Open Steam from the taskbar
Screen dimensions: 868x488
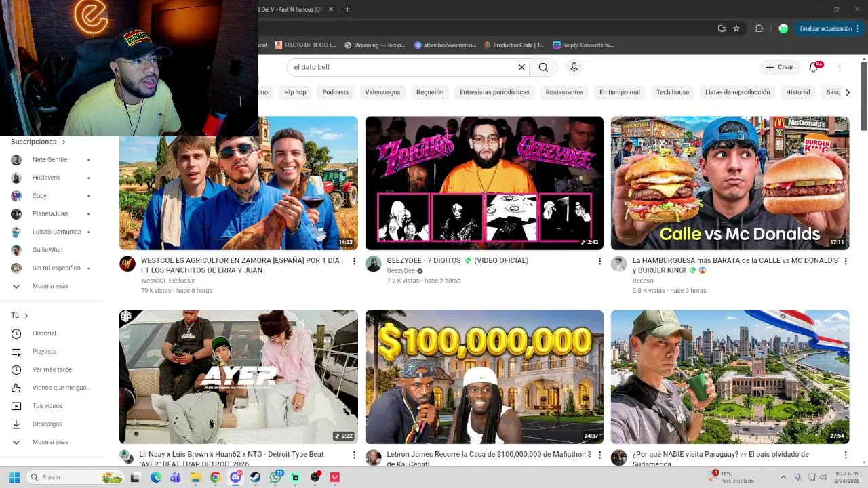click(256, 477)
